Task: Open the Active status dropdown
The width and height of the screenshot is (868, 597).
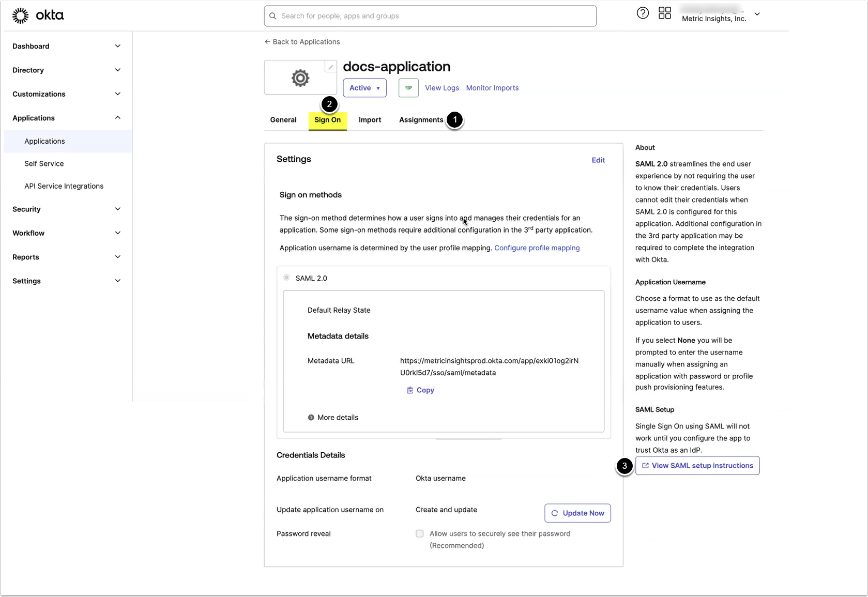Action: pyautogui.click(x=364, y=88)
